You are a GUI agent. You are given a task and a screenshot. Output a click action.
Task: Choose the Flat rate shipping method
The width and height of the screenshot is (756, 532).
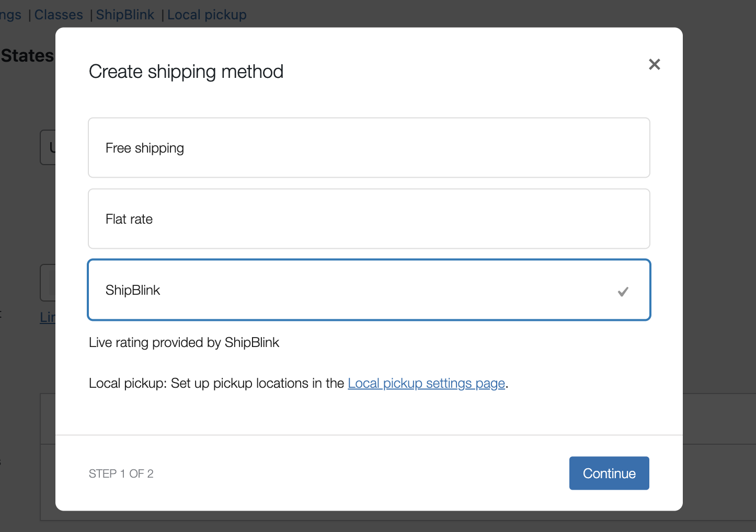[x=369, y=219]
